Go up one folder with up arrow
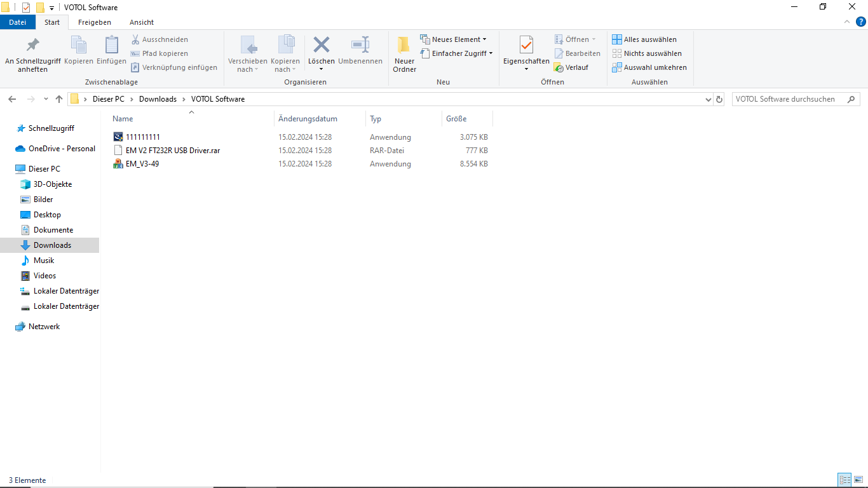This screenshot has width=868, height=488. (59, 99)
